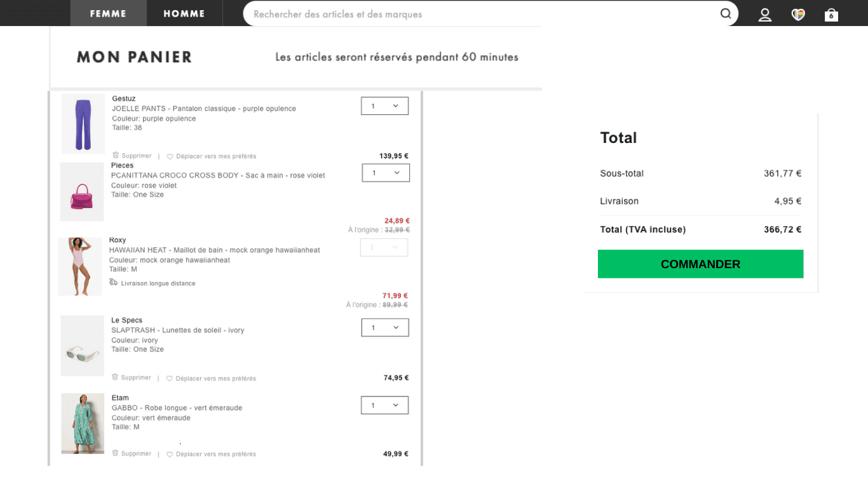Screen dimensions: 868x488
Task: Open quantity dropdown for Etam dress
Action: [384, 405]
